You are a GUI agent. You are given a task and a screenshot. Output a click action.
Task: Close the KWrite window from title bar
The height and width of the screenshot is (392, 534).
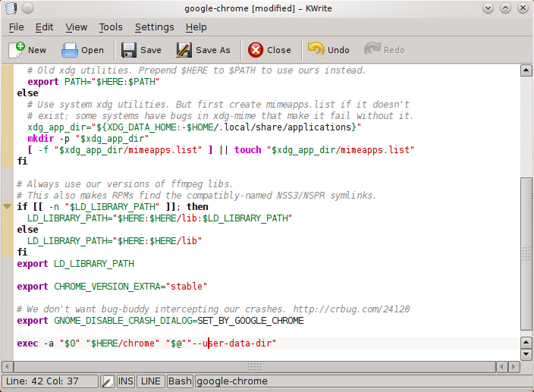[523, 8]
